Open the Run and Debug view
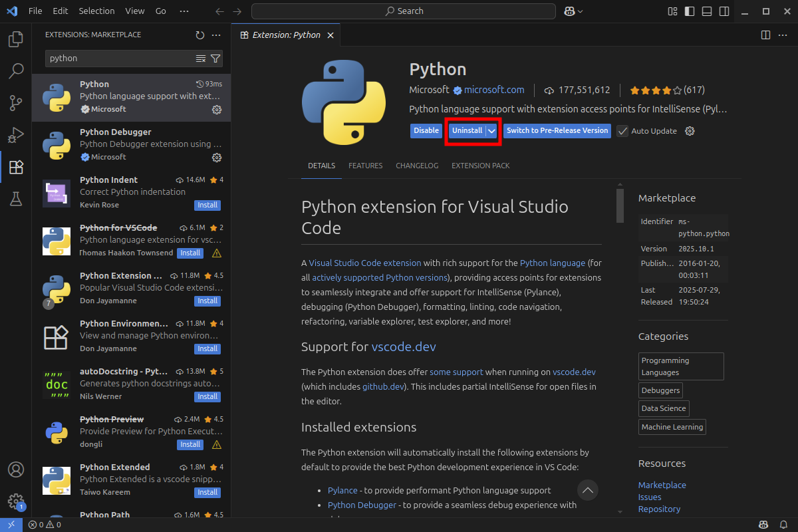The image size is (798, 532). pyautogui.click(x=16, y=135)
